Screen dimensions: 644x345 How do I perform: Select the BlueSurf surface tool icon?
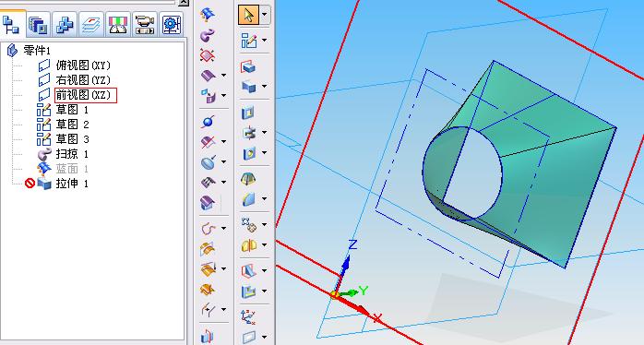(x=208, y=15)
